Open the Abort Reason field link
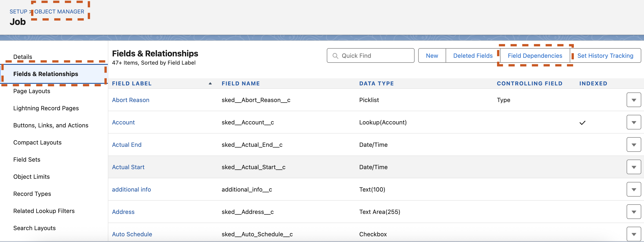 click(x=130, y=100)
